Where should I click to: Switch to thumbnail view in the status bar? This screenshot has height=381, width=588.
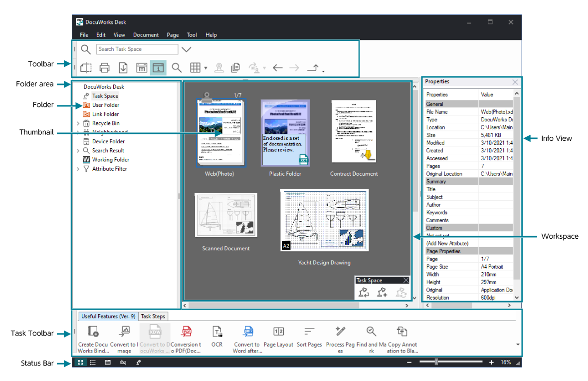coord(80,363)
